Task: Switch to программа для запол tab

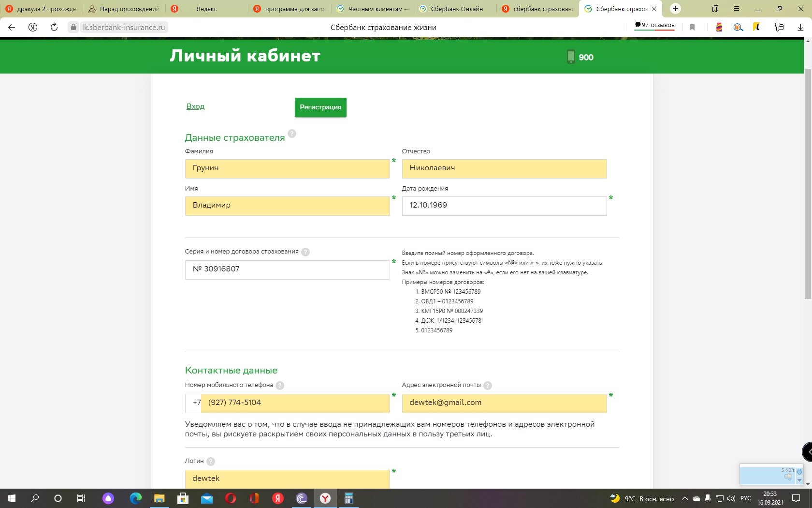Action: tap(290, 9)
